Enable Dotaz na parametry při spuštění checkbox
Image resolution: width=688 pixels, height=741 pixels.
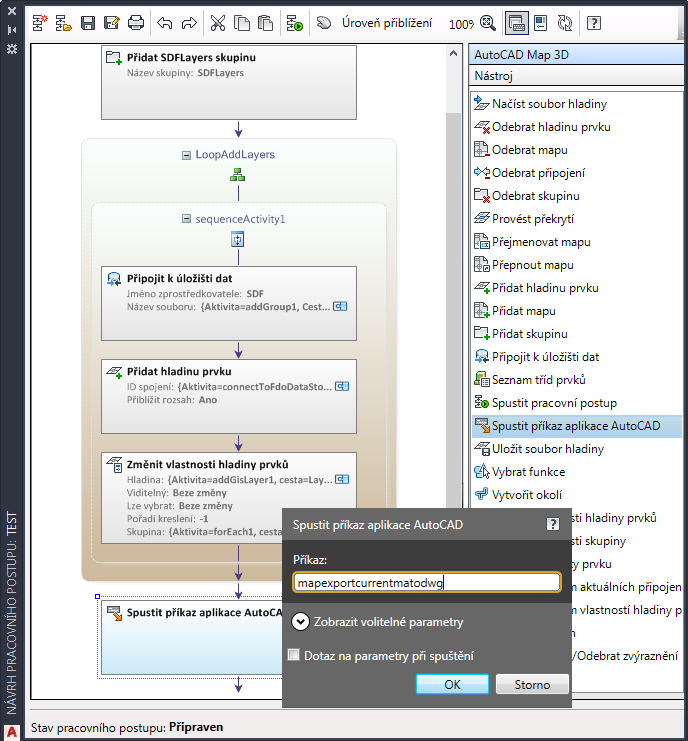(294, 655)
